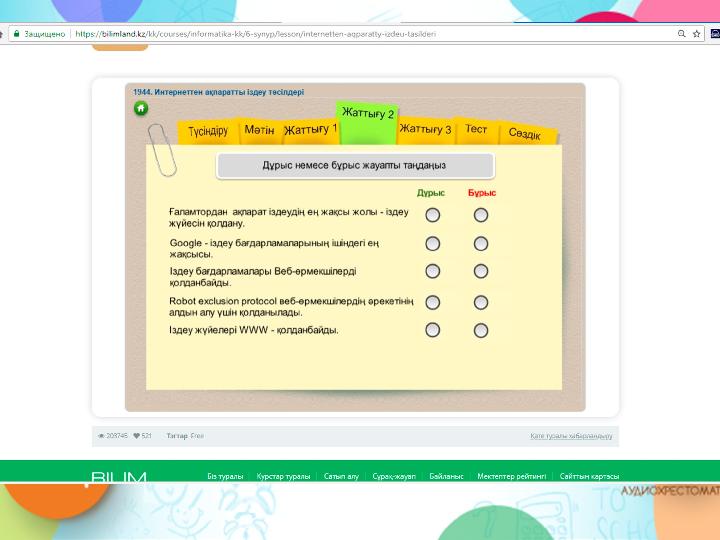
Task: Open the Түсіндіру tab
Action: coord(208,131)
